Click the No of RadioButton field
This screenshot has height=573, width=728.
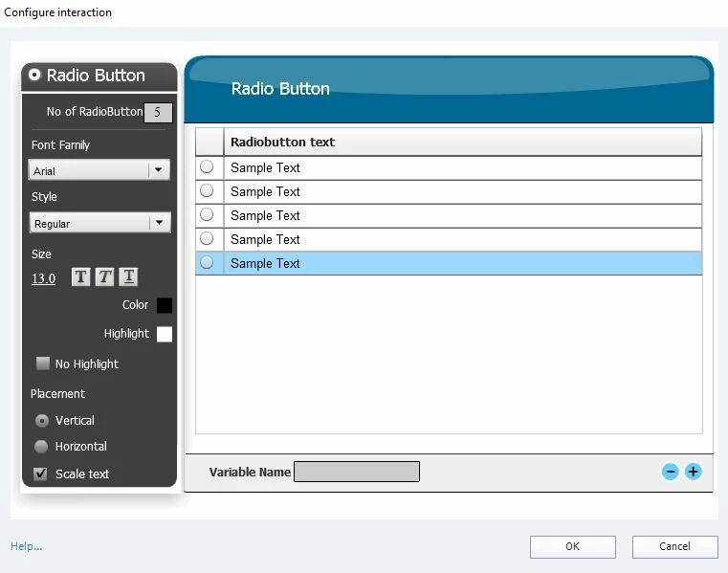coord(158,112)
